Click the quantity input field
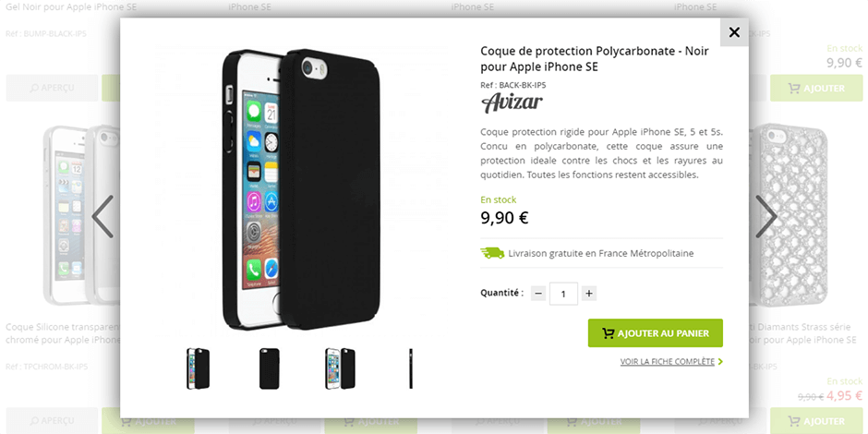Viewport: 868px width, 434px height. point(563,294)
